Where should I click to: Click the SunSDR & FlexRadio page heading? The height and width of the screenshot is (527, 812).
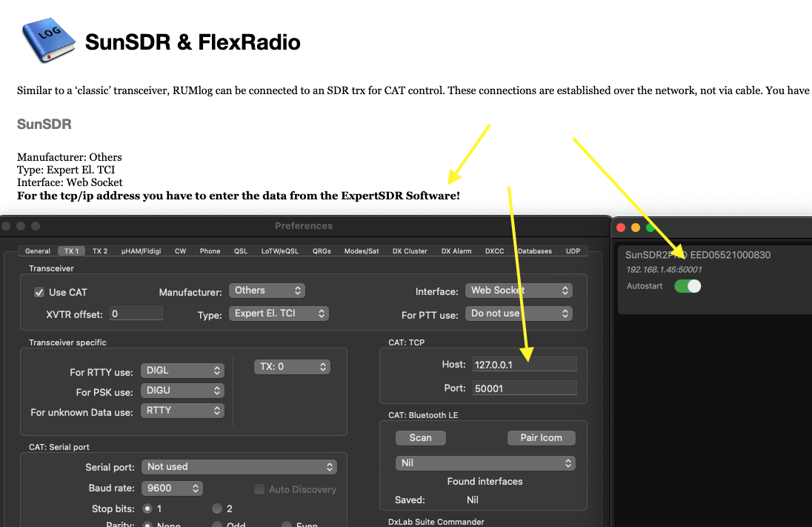(x=193, y=42)
